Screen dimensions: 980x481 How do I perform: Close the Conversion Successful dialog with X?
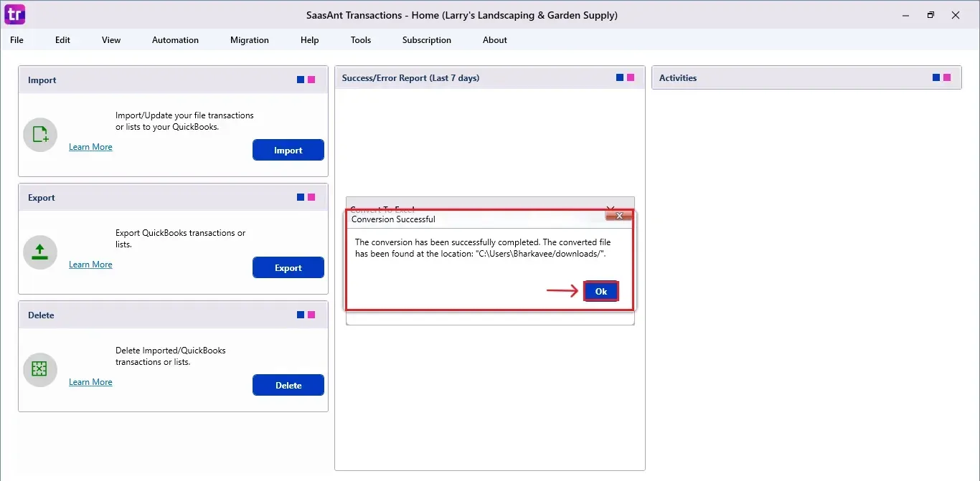click(x=618, y=215)
